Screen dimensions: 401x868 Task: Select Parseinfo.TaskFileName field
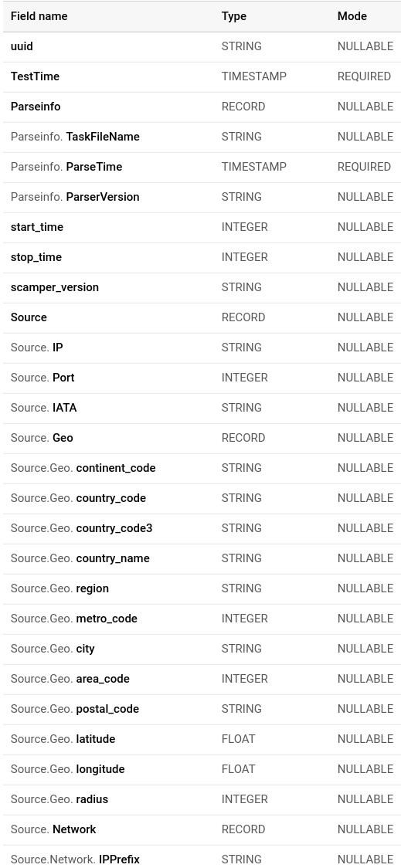[75, 137]
